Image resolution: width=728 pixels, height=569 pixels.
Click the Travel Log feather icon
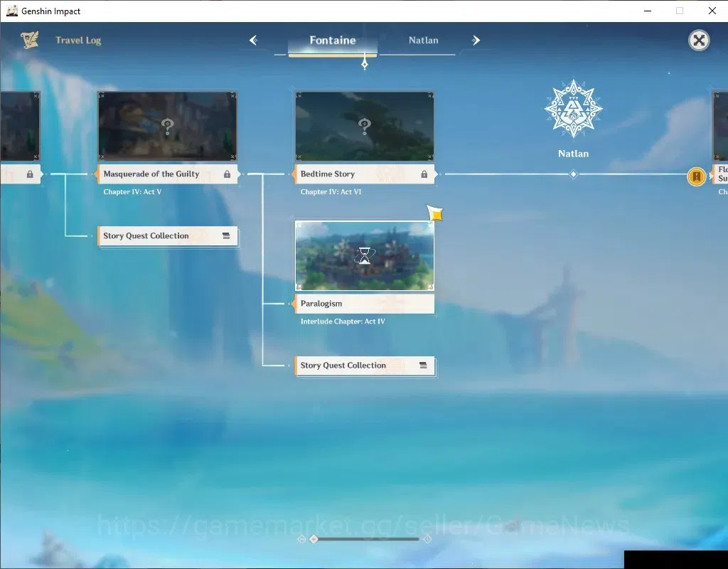click(30, 40)
